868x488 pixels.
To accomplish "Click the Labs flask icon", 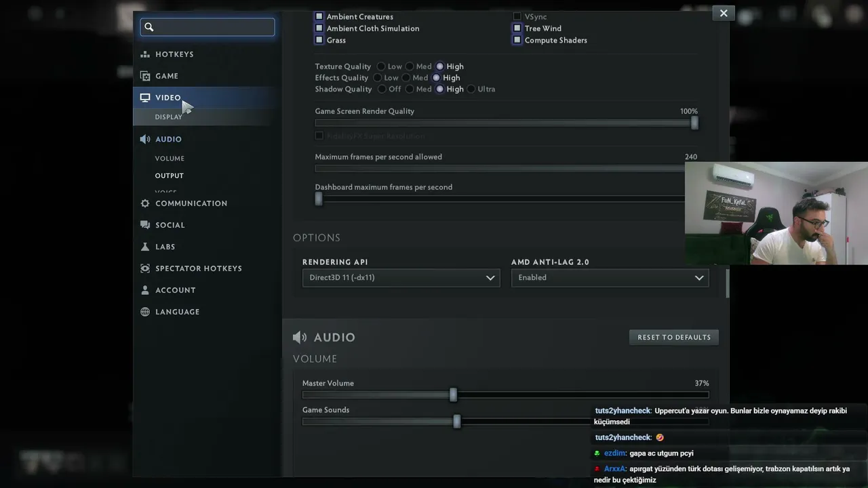I will 145,247.
